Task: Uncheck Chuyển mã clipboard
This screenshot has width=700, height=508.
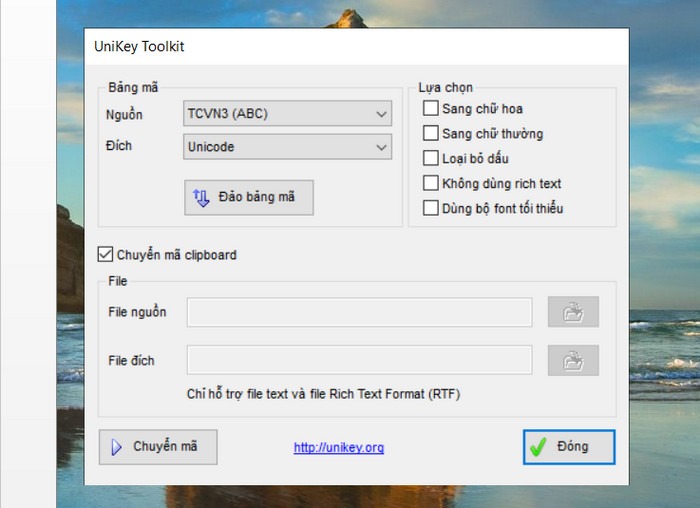Action: click(105, 254)
